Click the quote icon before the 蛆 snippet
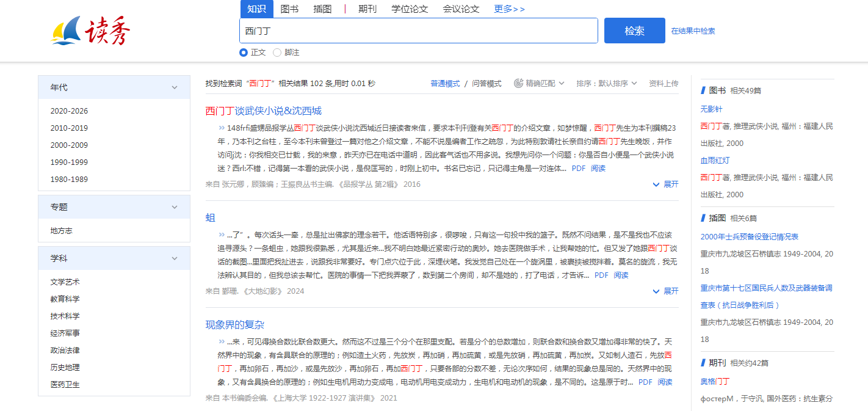Viewport: 868px width, 411px height. (x=221, y=235)
